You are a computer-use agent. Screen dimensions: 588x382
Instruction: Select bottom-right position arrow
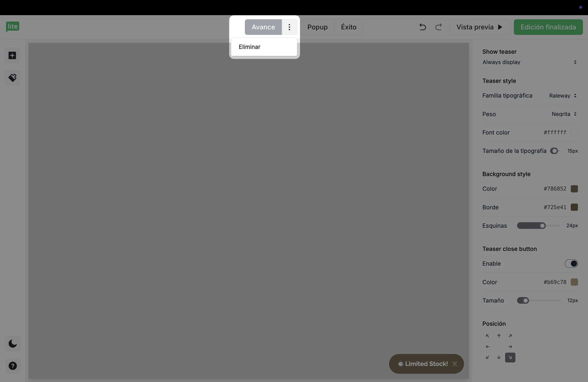pos(510,357)
